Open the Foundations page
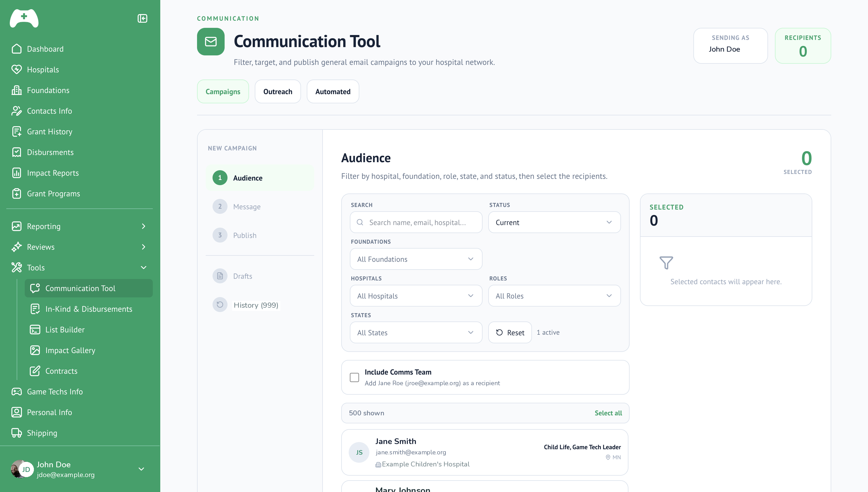Screen dimensions: 868x492 (80, 90)
